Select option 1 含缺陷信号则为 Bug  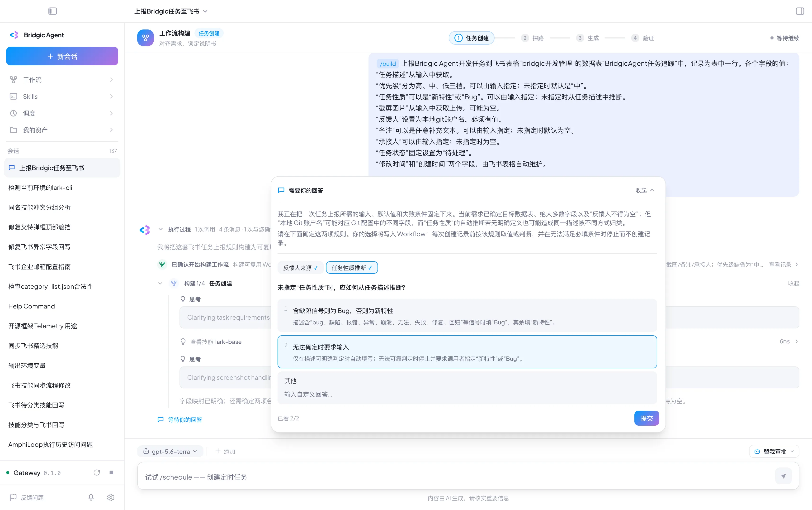click(x=467, y=315)
